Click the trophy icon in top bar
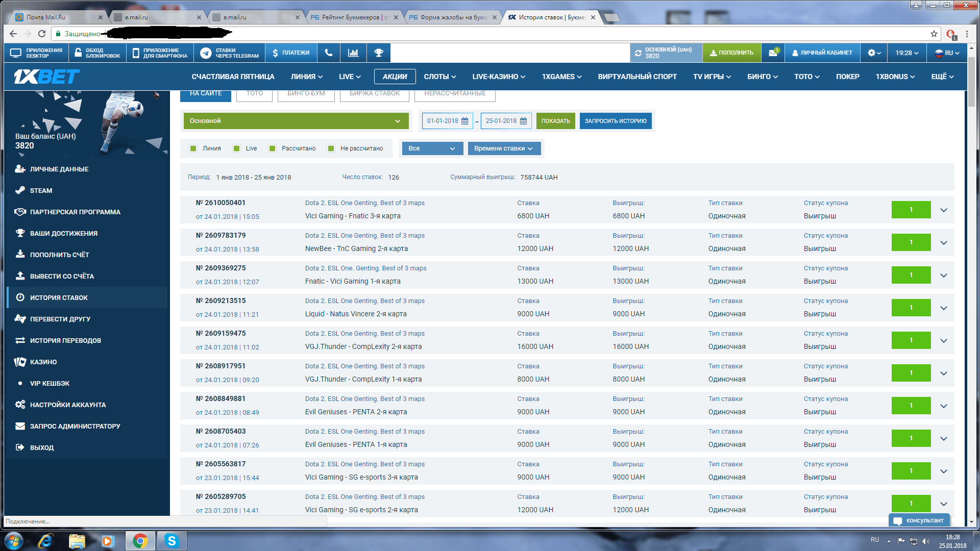980x551 pixels. pos(378,53)
